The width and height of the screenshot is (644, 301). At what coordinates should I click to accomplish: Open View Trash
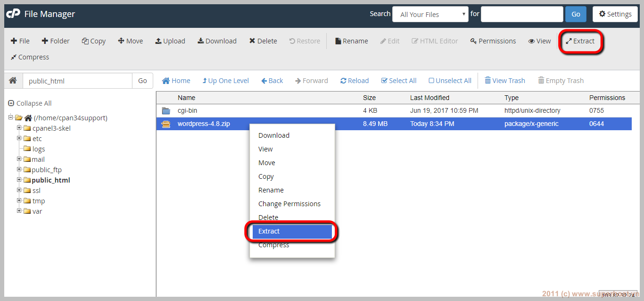pyautogui.click(x=505, y=81)
